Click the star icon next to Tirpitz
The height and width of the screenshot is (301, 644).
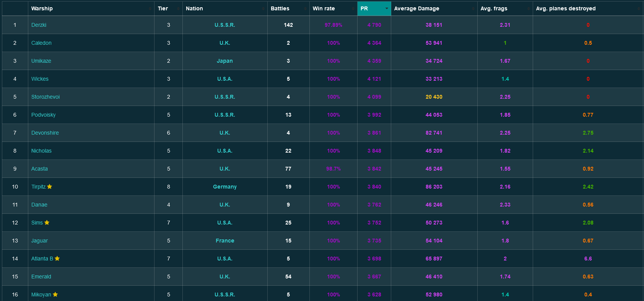(50, 187)
